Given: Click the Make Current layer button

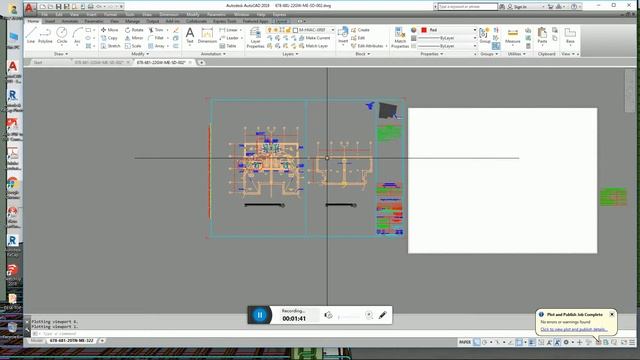Looking at the screenshot, I should pyautogui.click(x=314, y=38).
